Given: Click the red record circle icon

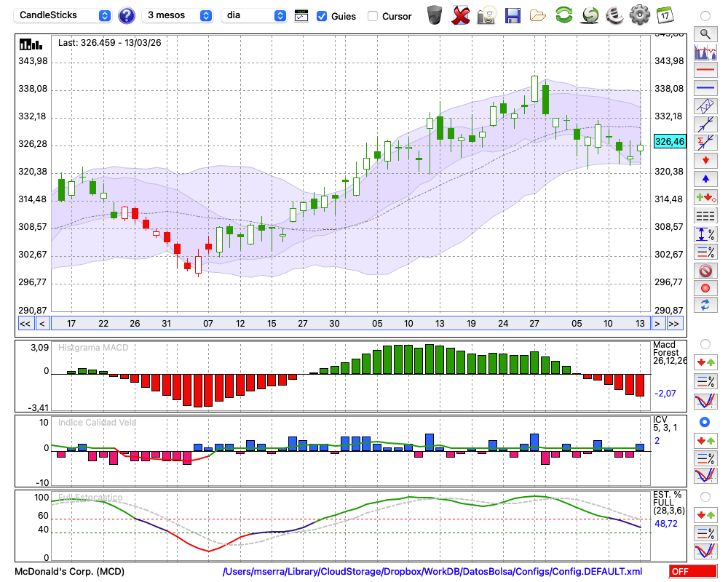Looking at the screenshot, I should point(705,288).
